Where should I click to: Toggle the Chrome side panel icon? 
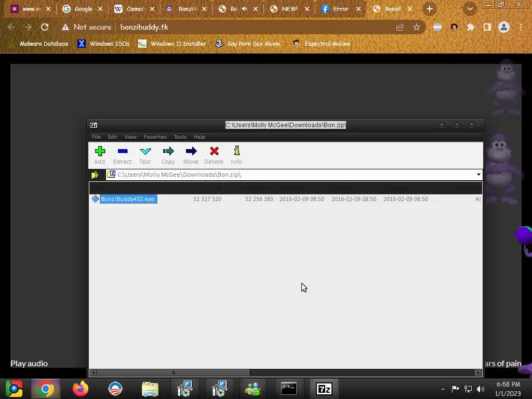pos(487,27)
